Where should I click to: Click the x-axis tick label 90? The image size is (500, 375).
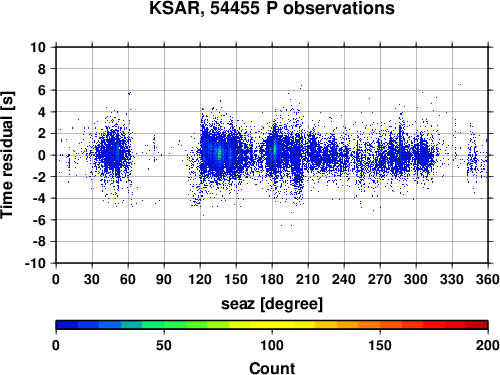[164, 279]
